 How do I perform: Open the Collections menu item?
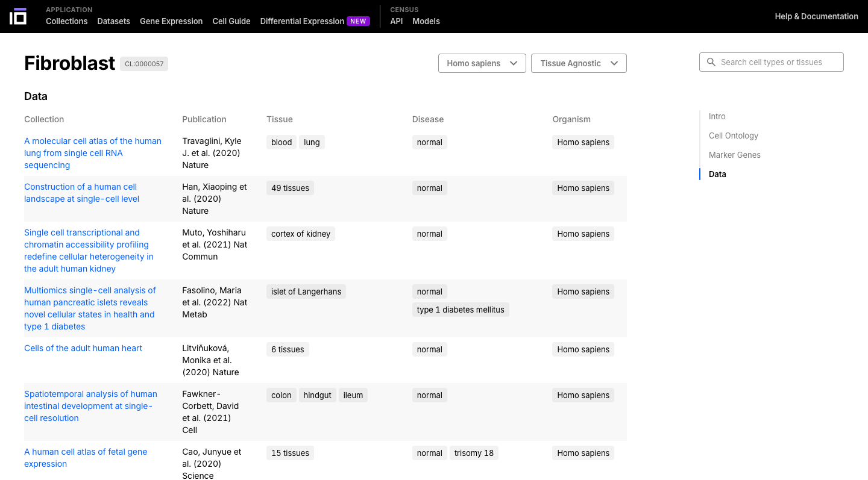66,21
